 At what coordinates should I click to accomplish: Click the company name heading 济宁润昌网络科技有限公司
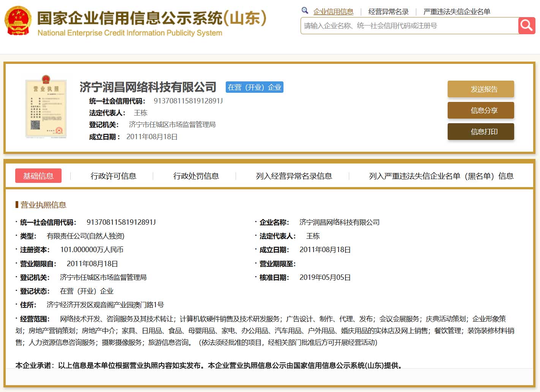[x=148, y=87]
